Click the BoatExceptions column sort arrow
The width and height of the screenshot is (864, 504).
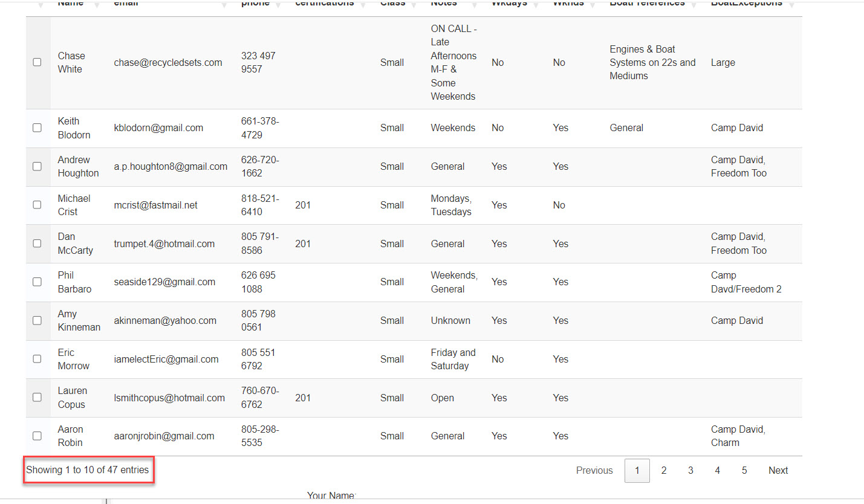click(x=791, y=5)
